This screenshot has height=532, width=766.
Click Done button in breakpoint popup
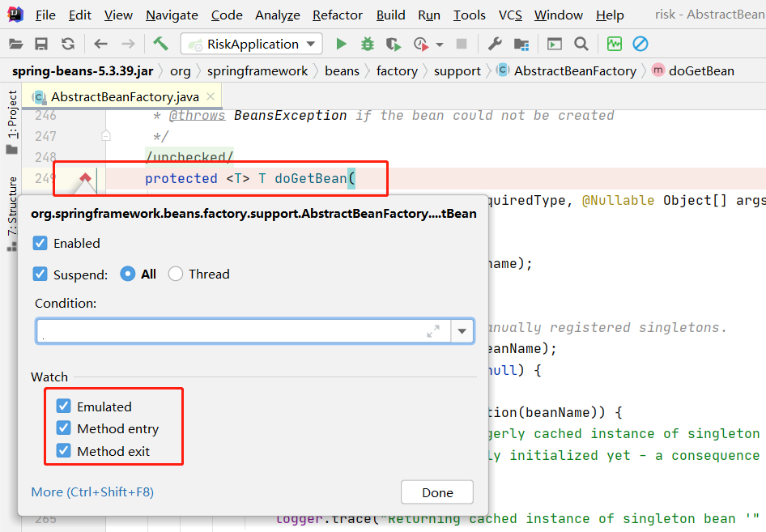click(437, 492)
